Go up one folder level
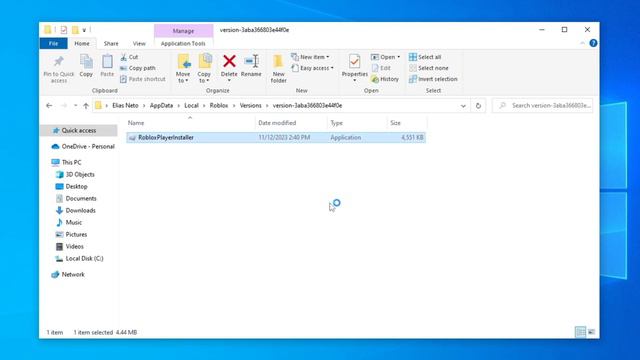 [86, 106]
